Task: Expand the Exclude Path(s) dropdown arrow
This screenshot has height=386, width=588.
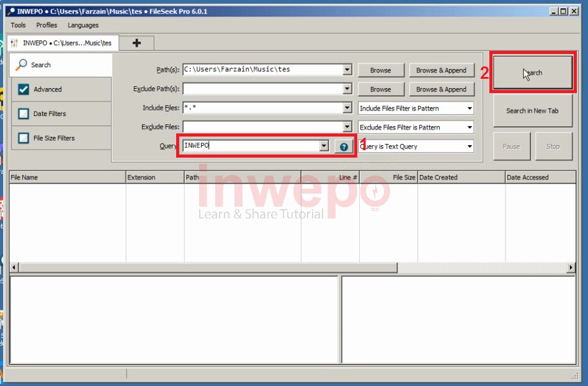Action: pyautogui.click(x=347, y=89)
